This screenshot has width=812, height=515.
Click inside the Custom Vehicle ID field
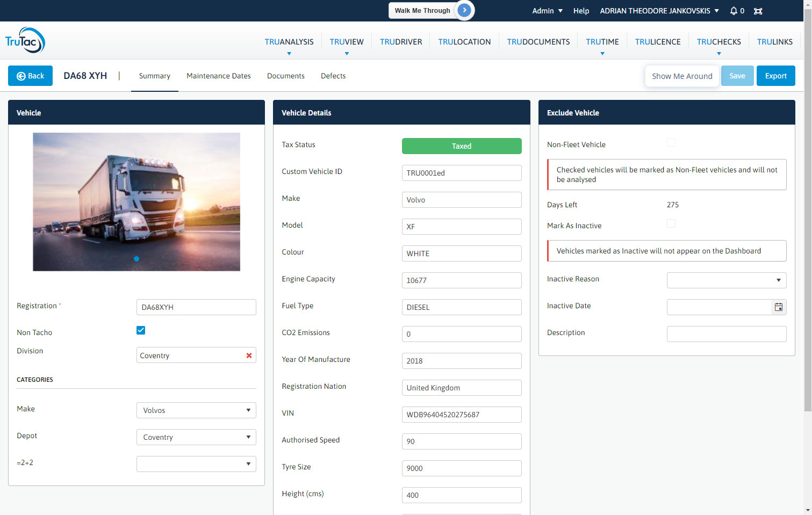click(461, 172)
